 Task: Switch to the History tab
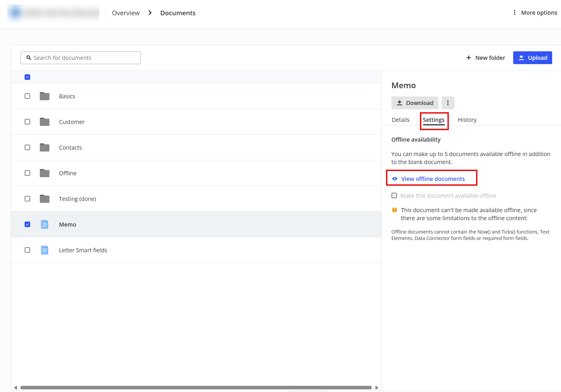467,120
